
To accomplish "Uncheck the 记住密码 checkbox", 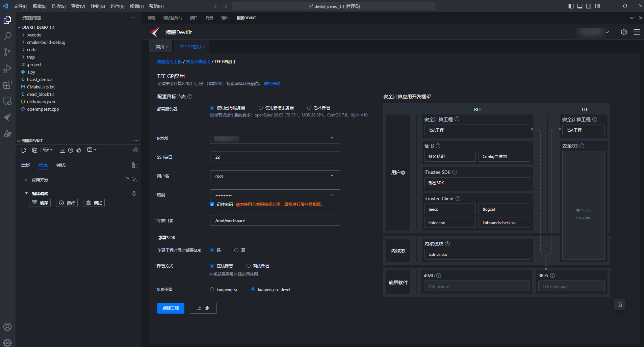I will (x=212, y=204).
